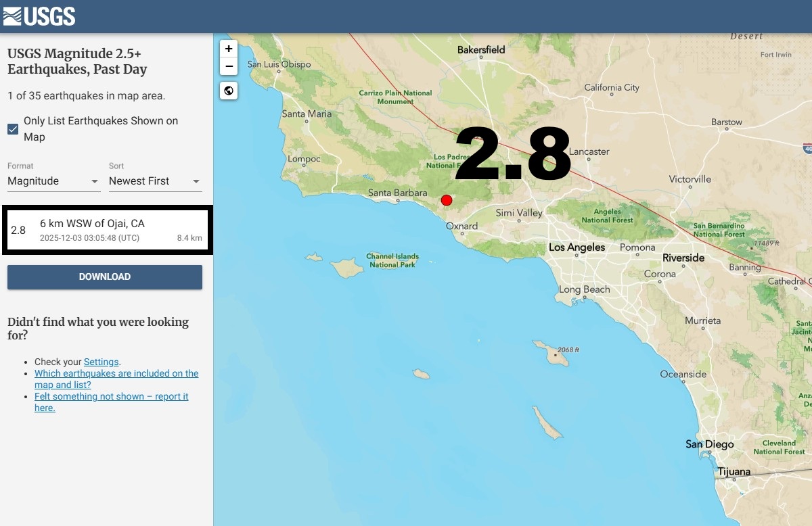Click the 'Which earthquakes are included' link
The image size is (812, 526).
point(116,373)
